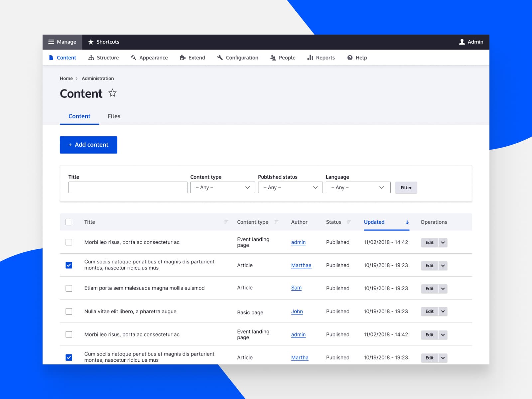Click the People icon in the toolbar
The width and height of the screenshot is (532, 399).
[273, 58]
